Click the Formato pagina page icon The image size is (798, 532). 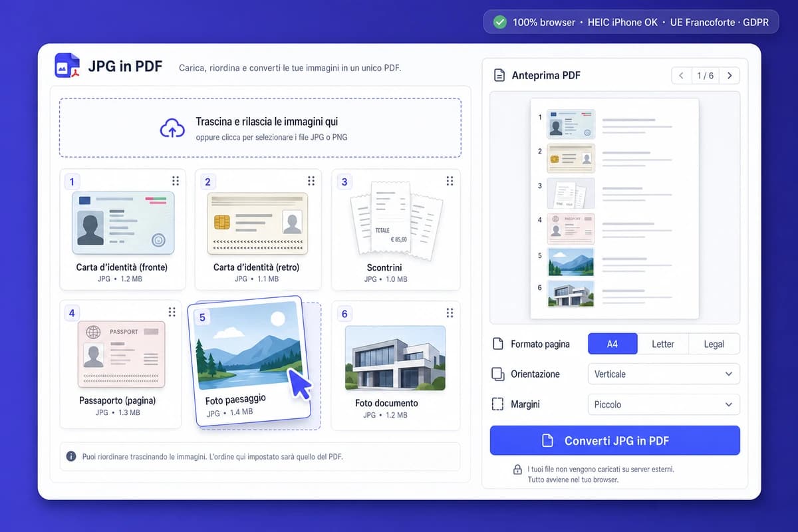[497, 344]
